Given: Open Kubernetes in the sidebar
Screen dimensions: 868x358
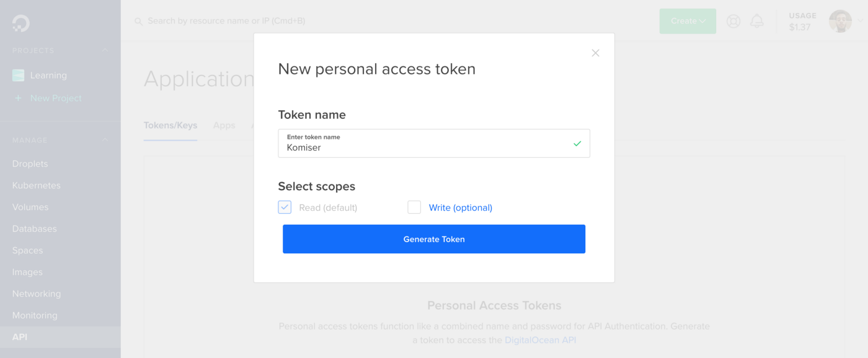Looking at the screenshot, I should click(37, 185).
